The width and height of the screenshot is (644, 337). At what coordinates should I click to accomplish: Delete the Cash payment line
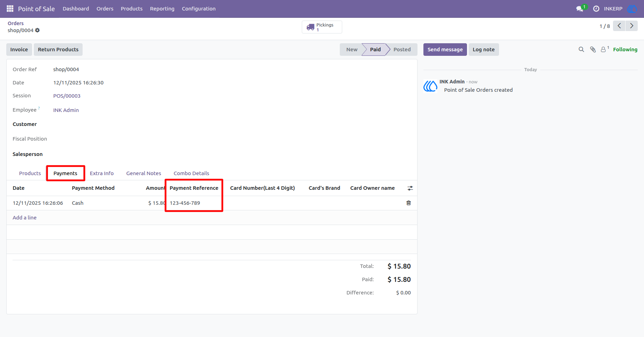[x=409, y=203]
